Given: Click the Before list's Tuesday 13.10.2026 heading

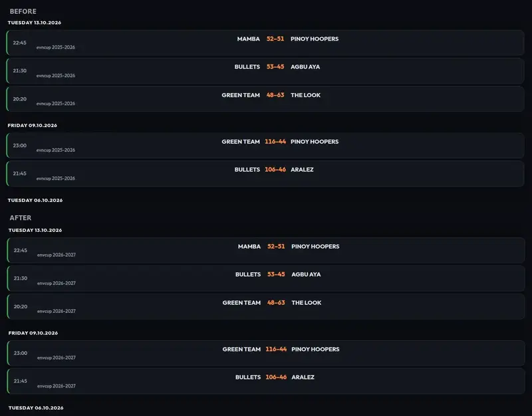Looking at the screenshot, I should [35, 23].
